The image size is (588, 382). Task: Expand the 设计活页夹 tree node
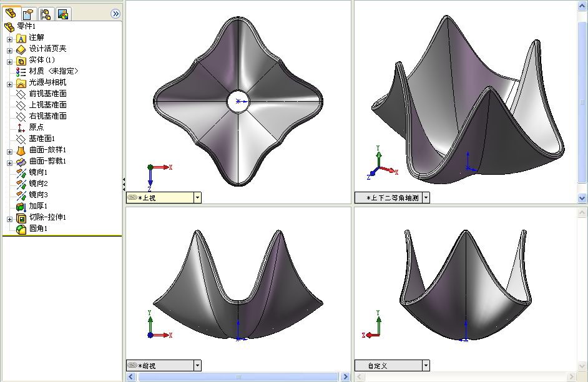click(x=9, y=50)
